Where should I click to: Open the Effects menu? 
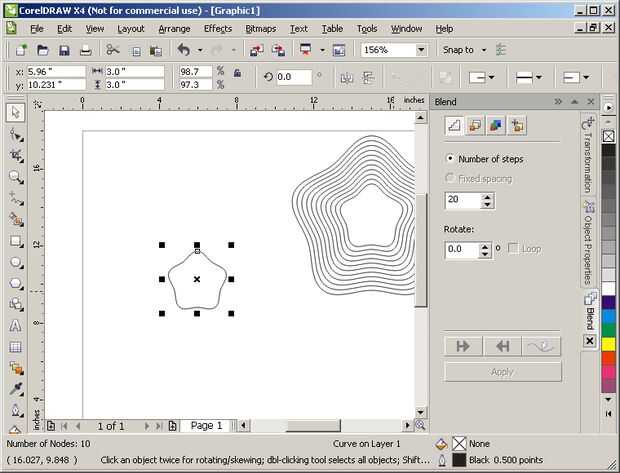pyautogui.click(x=218, y=29)
